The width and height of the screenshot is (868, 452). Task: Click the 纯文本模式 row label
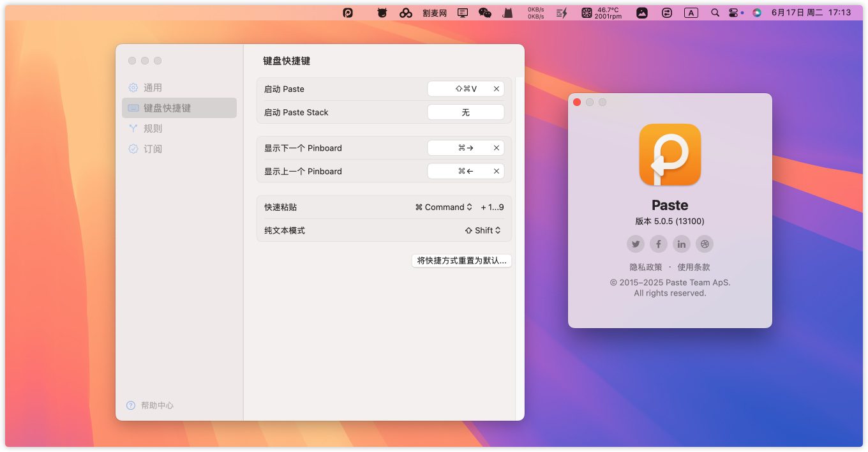pos(285,230)
